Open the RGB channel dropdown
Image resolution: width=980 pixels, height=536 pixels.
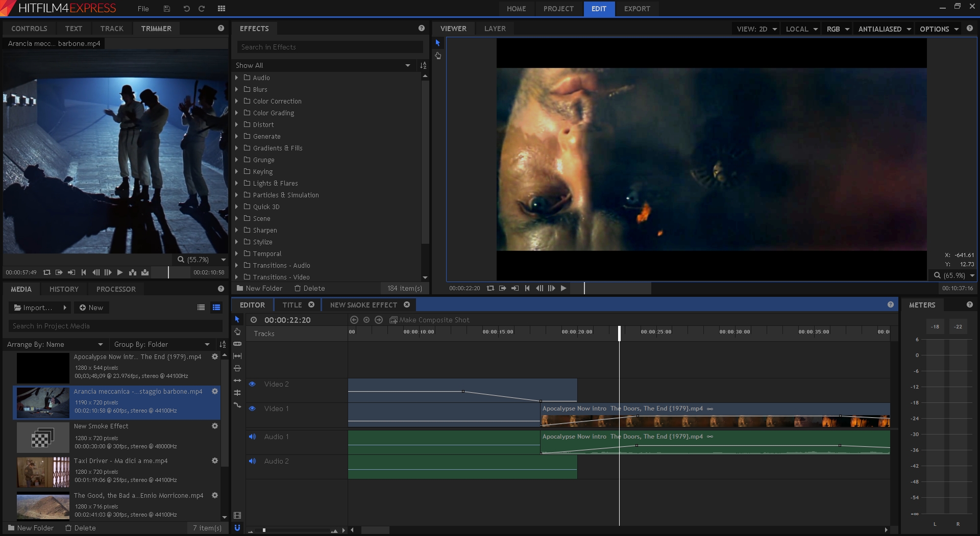[x=838, y=29]
